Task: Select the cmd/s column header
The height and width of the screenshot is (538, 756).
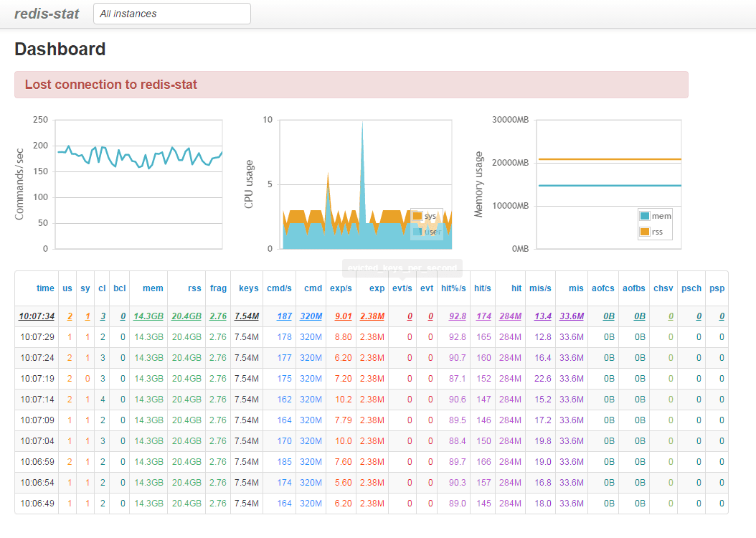Action: [x=279, y=288]
